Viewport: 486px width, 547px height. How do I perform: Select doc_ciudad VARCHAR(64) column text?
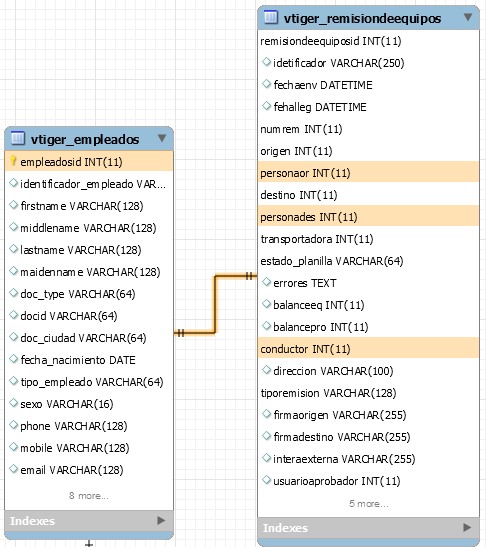(83, 338)
